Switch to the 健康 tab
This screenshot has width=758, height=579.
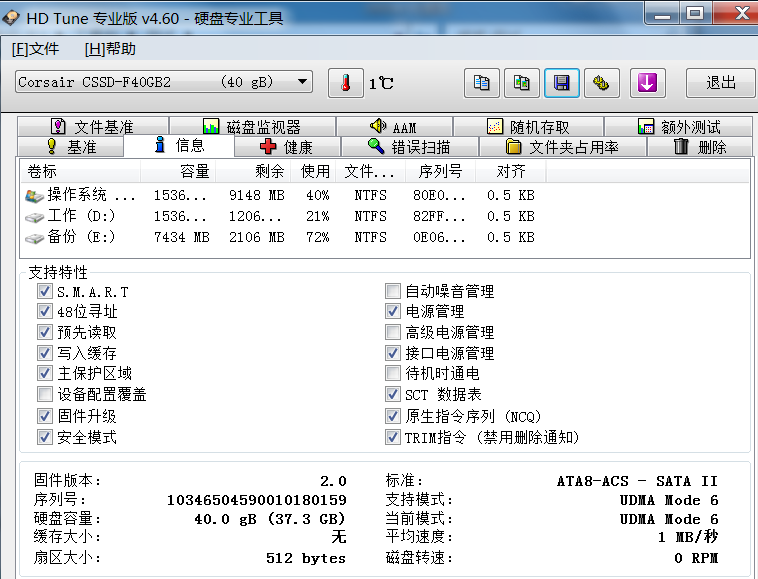[x=287, y=147]
